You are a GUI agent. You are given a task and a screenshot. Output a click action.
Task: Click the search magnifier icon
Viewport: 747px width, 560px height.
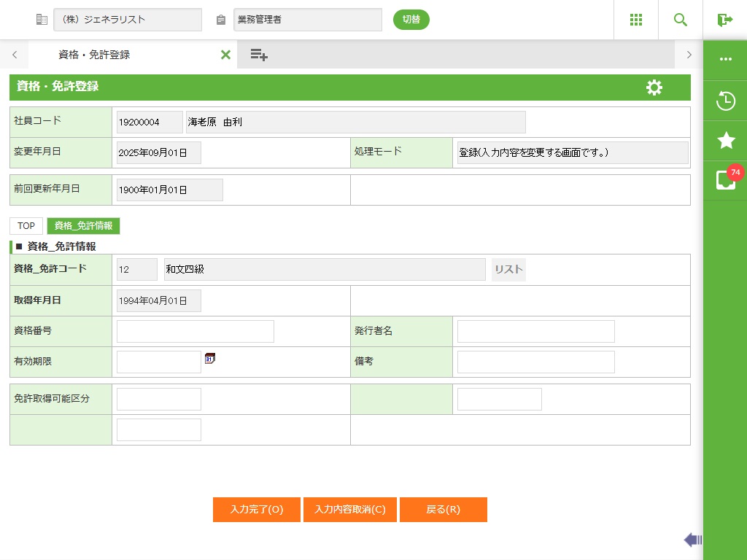pos(680,20)
